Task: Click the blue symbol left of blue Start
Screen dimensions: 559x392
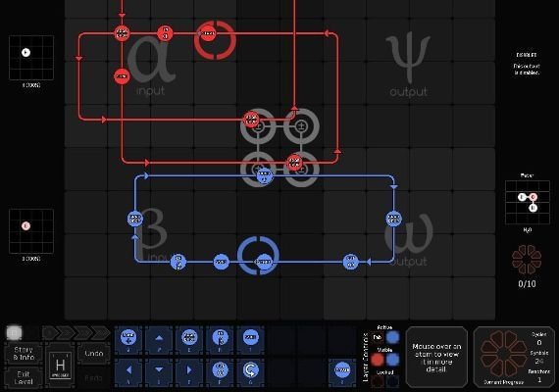Action: (221, 263)
